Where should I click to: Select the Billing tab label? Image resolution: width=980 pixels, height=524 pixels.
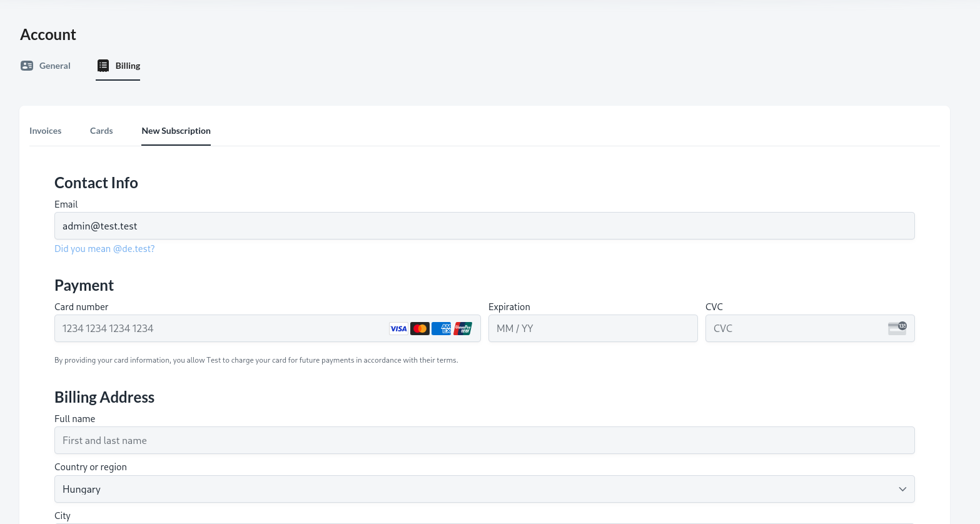[x=128, y=66]
